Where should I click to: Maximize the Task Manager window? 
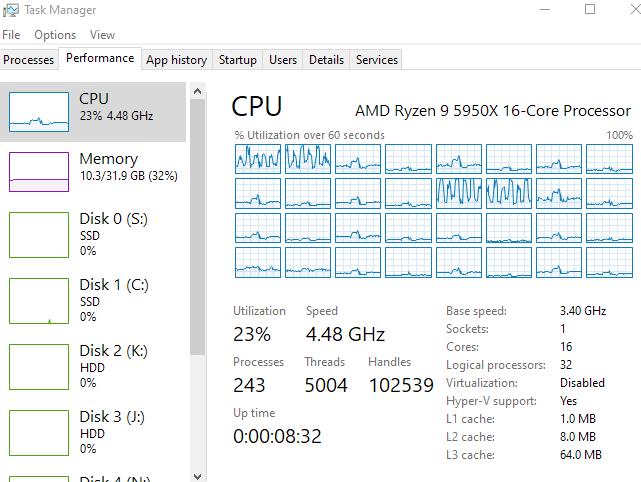click(590, 10)
